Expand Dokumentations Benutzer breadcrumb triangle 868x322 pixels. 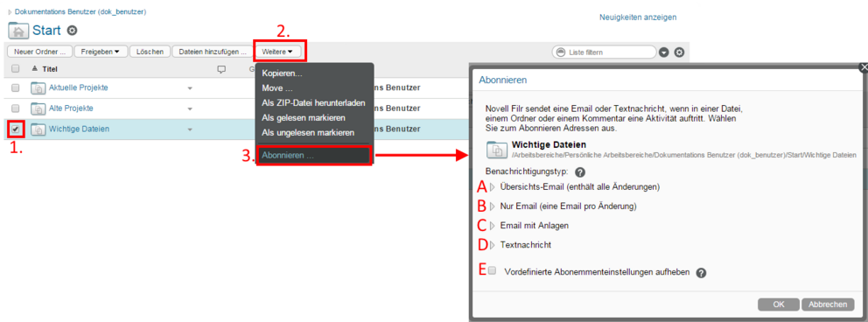[10, 11]
